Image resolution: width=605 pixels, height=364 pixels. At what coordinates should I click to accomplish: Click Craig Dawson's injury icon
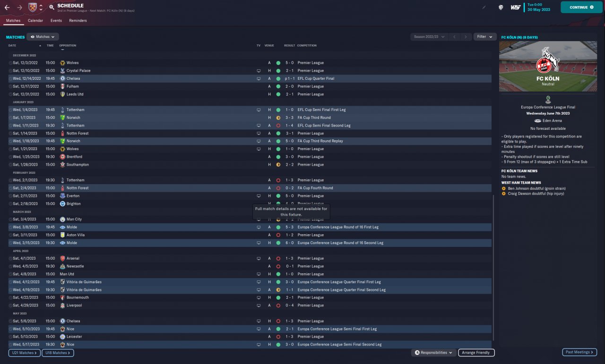click(504, 194)
